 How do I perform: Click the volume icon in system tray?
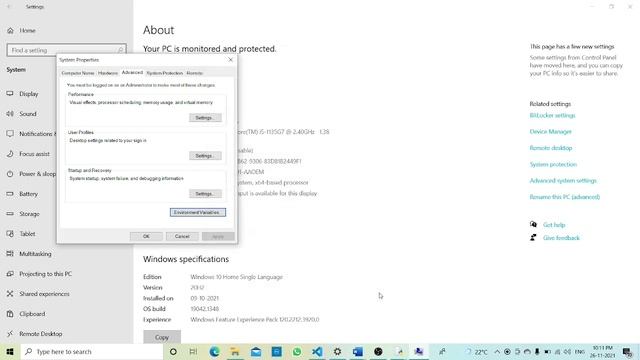coord(567,351)
